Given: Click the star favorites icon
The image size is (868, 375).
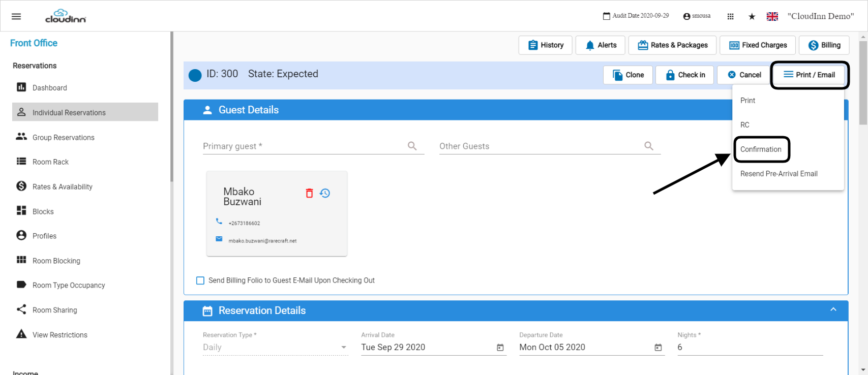Looking at the screenshot, I should pos(752,16).
